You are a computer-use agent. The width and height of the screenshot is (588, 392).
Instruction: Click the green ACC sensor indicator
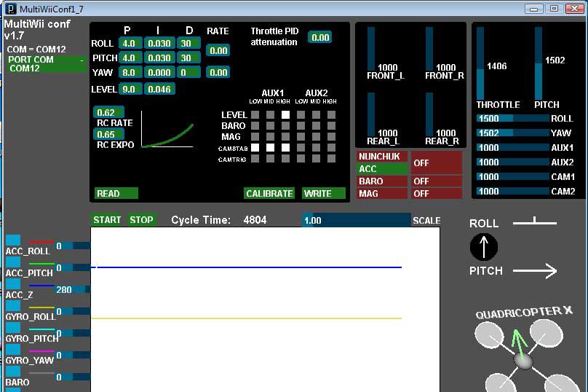pos(382,169)
